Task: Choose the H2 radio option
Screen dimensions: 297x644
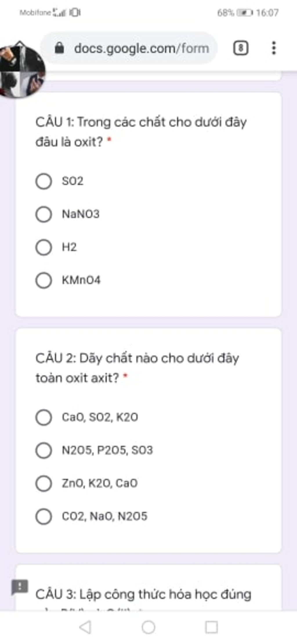Action: tap(44, 247)
